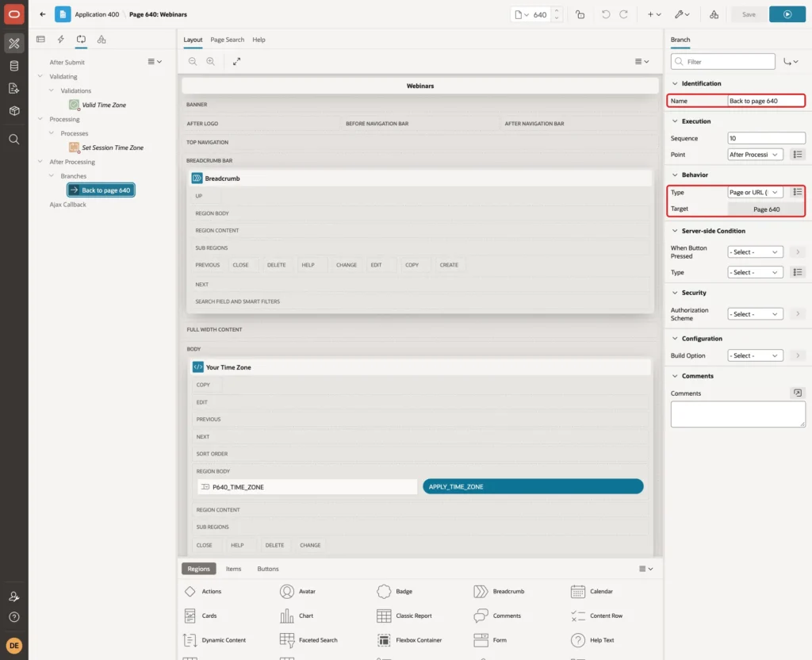Zoom out the layout view
This screenshot has height=660, width=812.
click(192, 61)
